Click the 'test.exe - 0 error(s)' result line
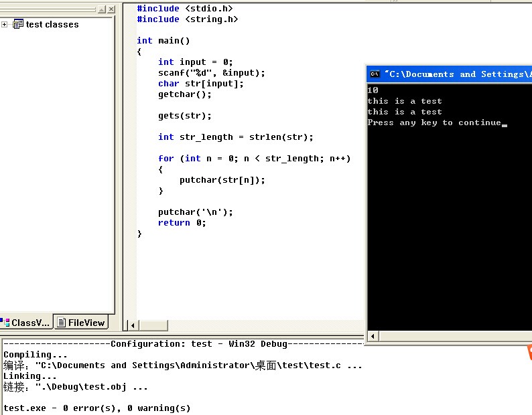The image size is (532, 415). click(97, 408)
